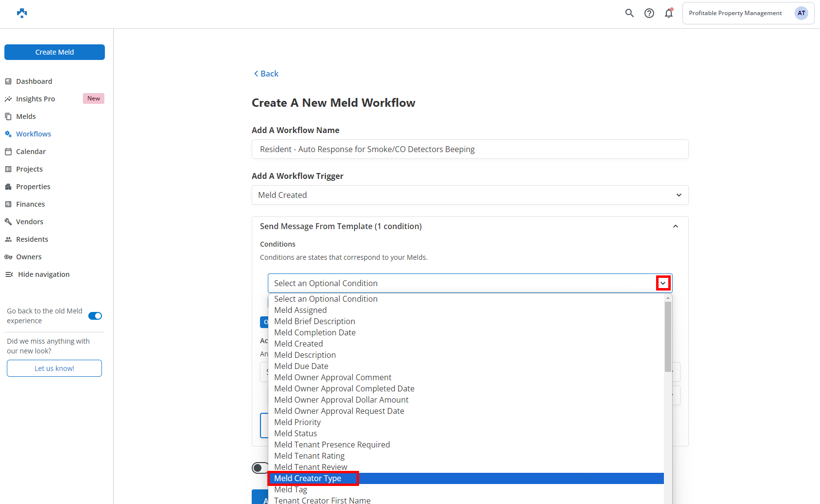Open Vendors in the sidebar

[x=29, y=222]
